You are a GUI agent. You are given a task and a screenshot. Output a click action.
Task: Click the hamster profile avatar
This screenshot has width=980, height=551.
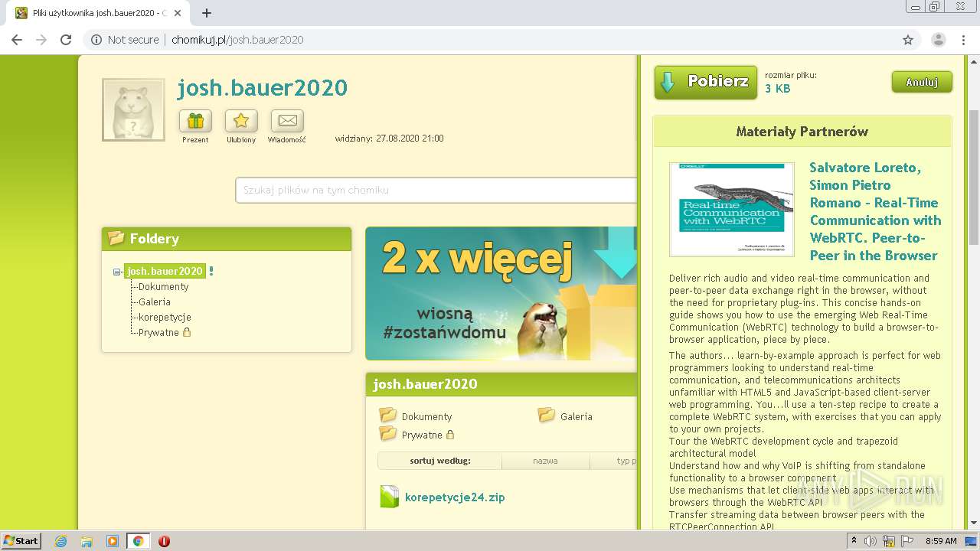pos(133,109)
